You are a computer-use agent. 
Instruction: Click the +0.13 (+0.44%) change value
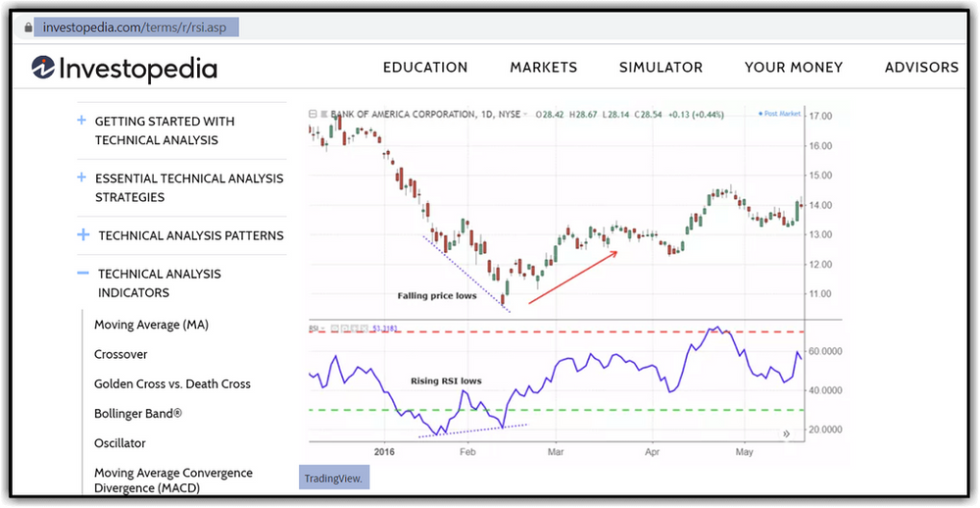pos(696,115)
